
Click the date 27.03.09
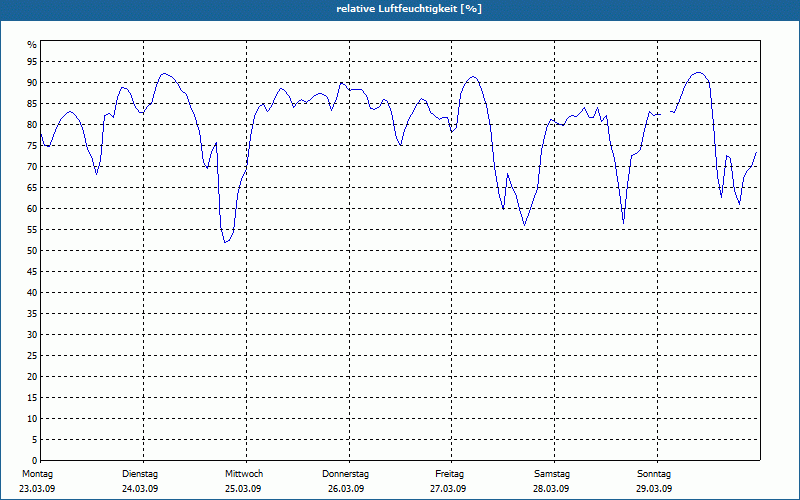tap(448, 489)
